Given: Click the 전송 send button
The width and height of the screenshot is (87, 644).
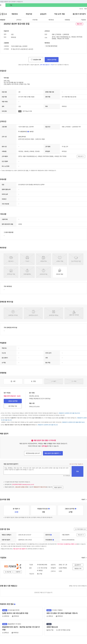Looking at the screenshot, I should point(77,471).
